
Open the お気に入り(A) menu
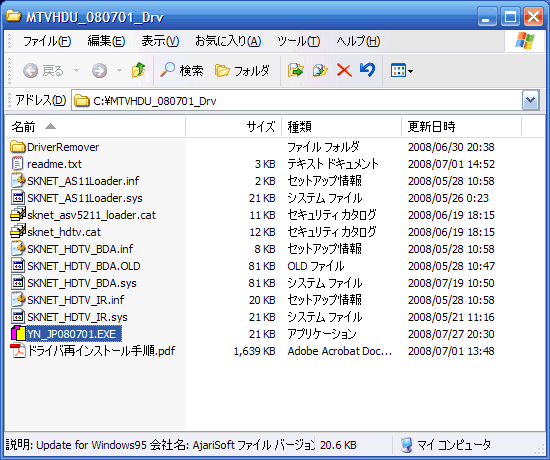click(x=228, y=41)
